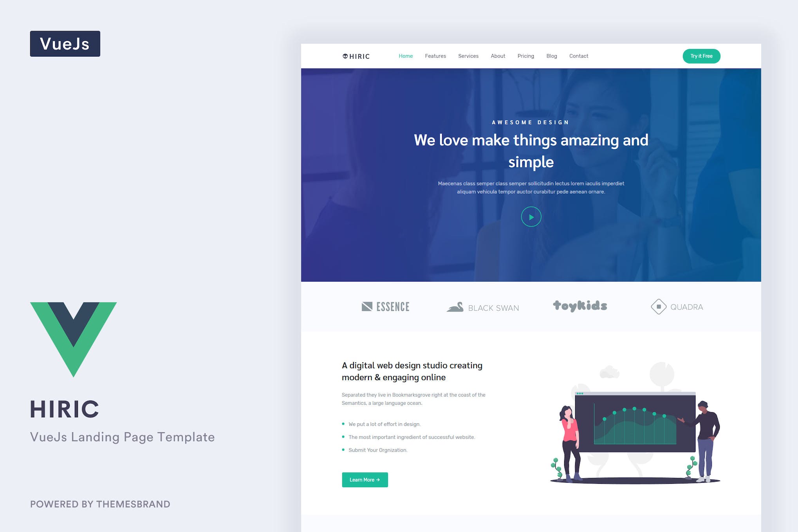Click the Features navigation link

[435, 56]
